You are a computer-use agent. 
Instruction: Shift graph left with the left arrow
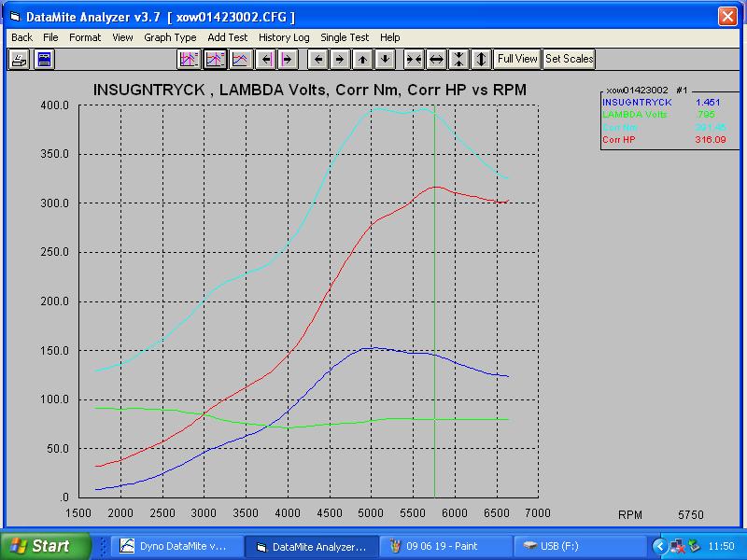pyautogui.click(x=318, y=59)
